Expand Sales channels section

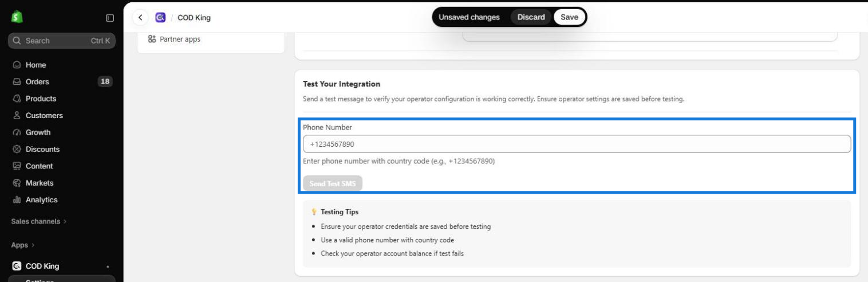(38, 221)
